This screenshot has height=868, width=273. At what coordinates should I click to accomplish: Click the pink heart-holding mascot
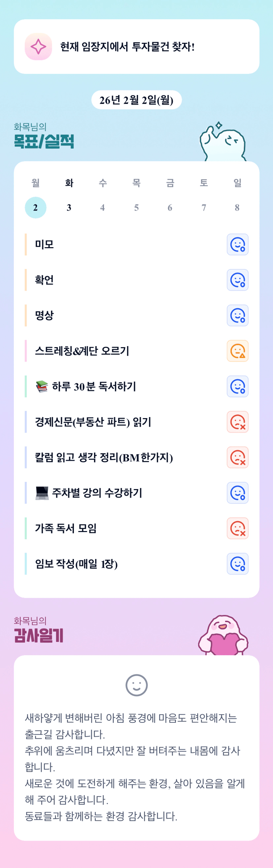coord(223,636)
